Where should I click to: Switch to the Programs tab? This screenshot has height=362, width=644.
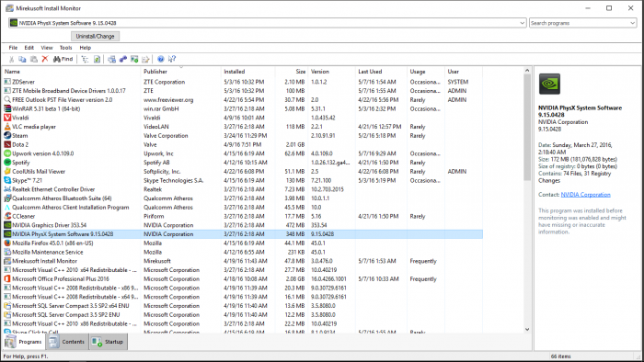click(23, 342)
